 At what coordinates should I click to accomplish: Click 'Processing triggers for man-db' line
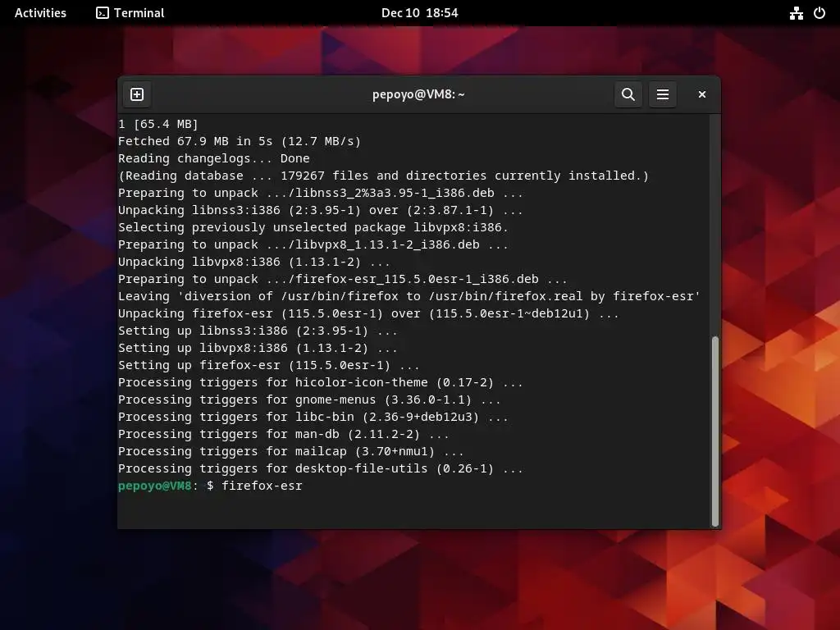pyautogui.click(x=283, y=435)
